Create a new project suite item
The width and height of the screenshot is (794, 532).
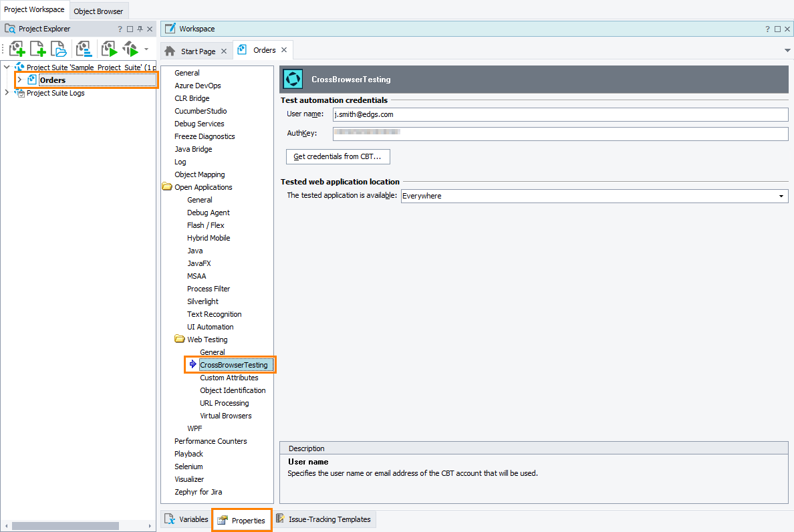(17, 49)
